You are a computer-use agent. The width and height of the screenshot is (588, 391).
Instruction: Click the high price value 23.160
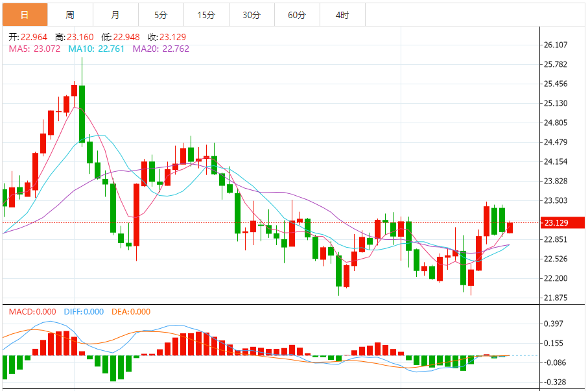pos(80,37)
